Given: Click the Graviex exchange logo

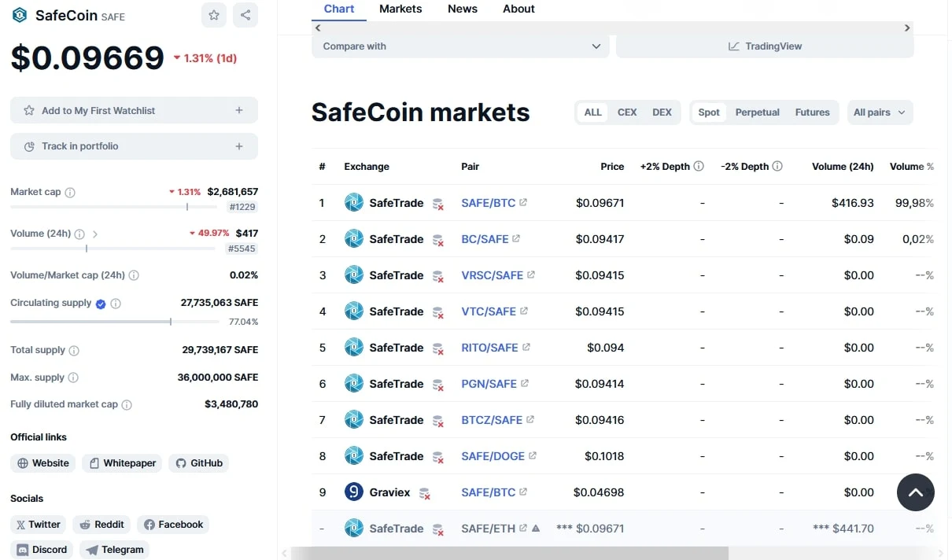Looking at the screenshot, I should 354,492.
